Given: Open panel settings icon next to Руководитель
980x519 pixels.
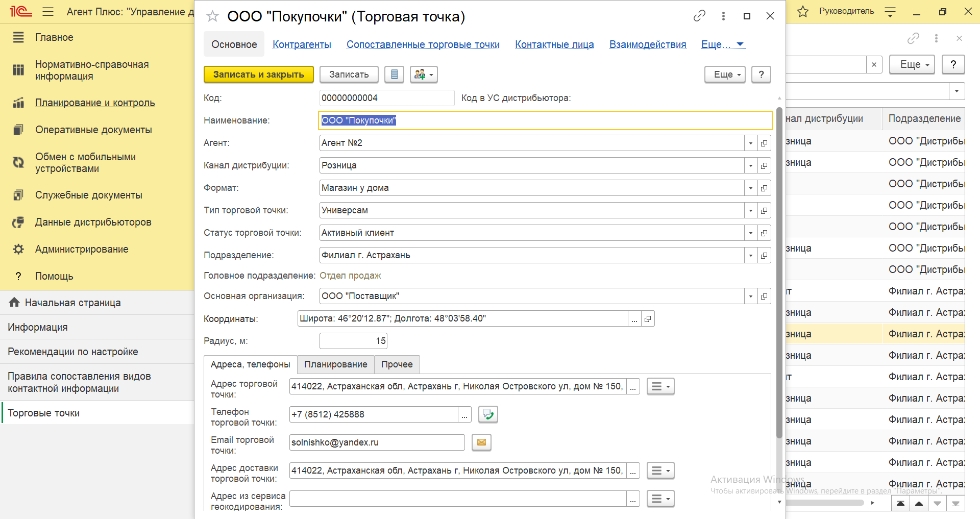Looking at the screenshot, I should point(890,11).
